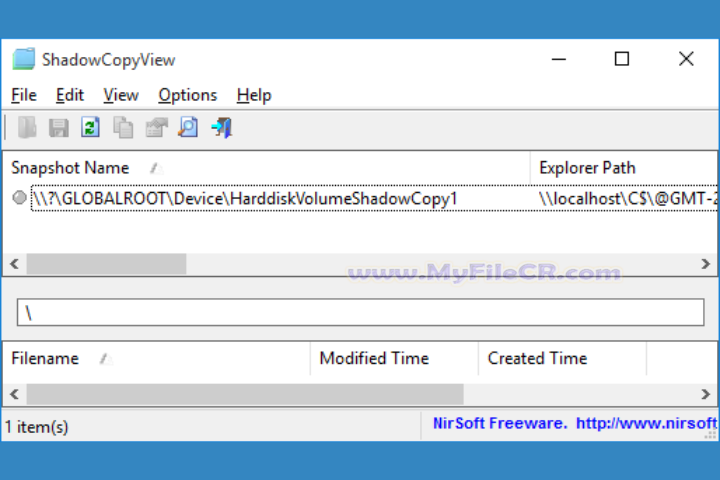This screenshot has width=720, height=480.
Task: Sort by Explorer Path column header
Action: (x=624, y=168)
